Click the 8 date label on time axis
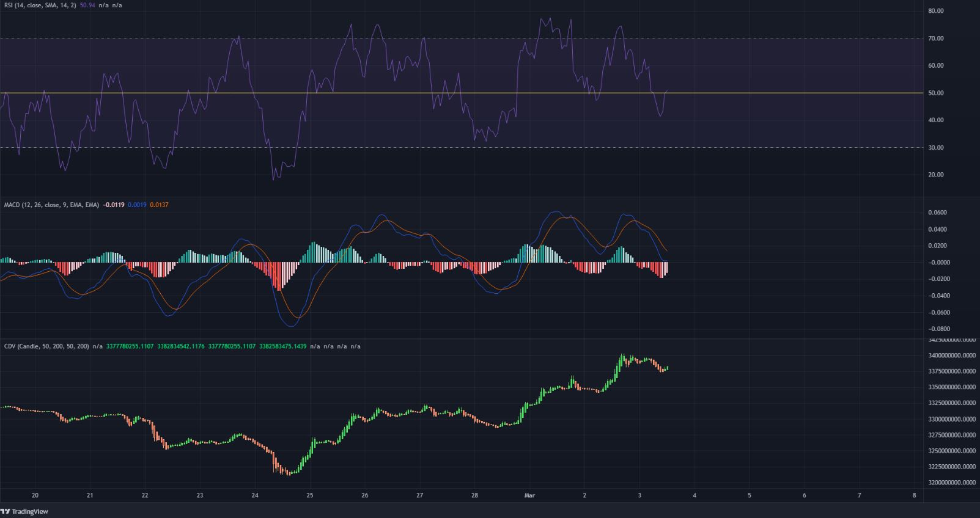Image resolution: width=980 pixels, height=518 pixels. 914,495
